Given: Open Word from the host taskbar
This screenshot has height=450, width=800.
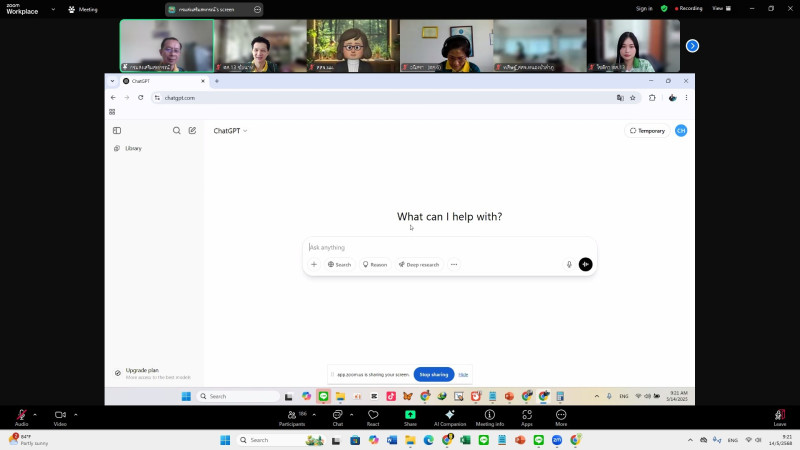Looking at the screenshot, I should point(392,440).
